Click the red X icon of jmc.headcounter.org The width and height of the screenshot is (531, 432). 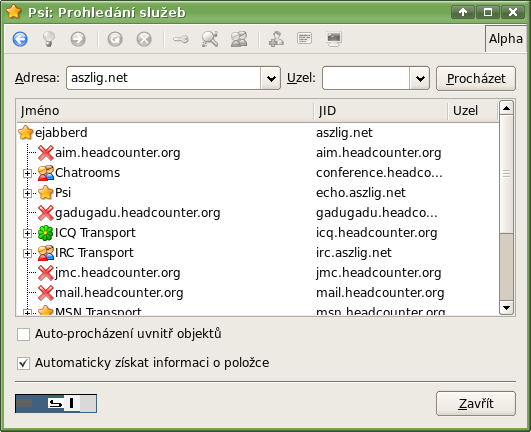click(x=46, y=273)
